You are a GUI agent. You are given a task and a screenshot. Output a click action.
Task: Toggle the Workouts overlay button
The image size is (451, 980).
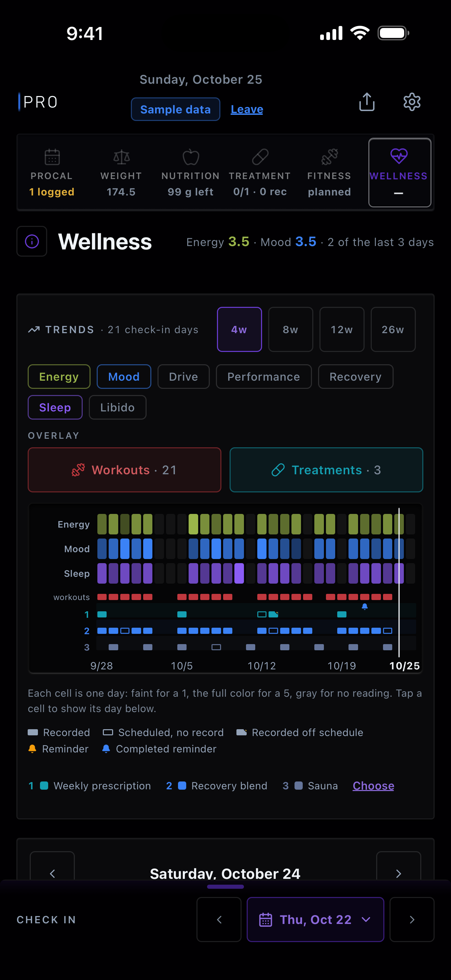coord(124,470)
